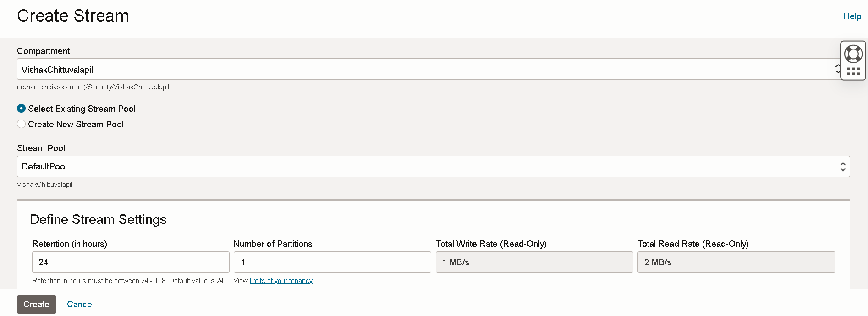Click the Cancel link
Image resolution: width=868 pixels, height=316 pixels.
(x=80, y=305)
